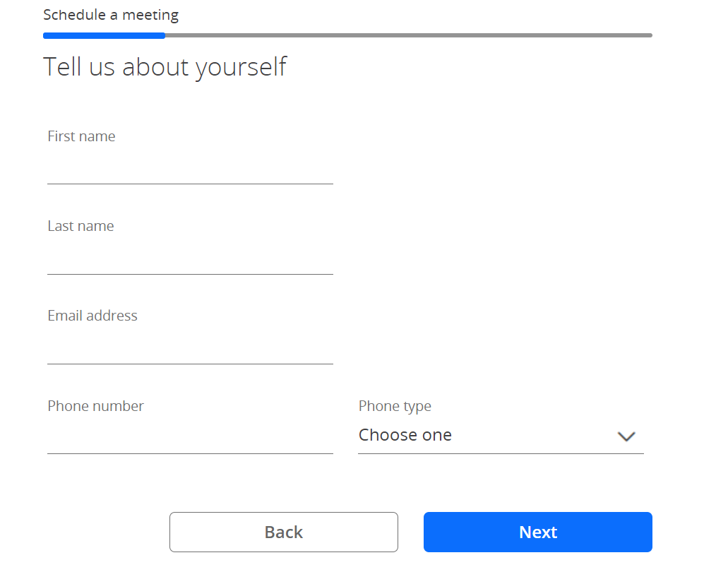Click the First name input field

(x=190, y=167)
